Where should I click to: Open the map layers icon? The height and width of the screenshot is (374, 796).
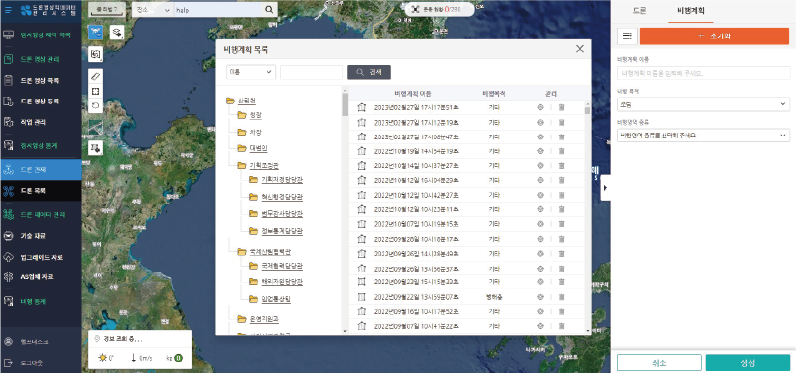click(117, 32)
